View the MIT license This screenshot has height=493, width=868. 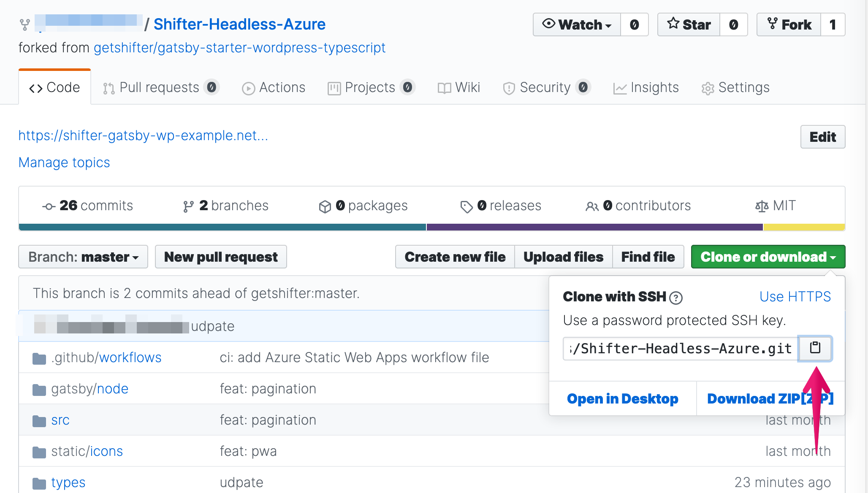point(775,206)
